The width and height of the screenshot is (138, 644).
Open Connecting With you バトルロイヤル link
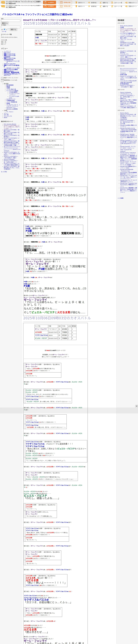click(12, 74)
